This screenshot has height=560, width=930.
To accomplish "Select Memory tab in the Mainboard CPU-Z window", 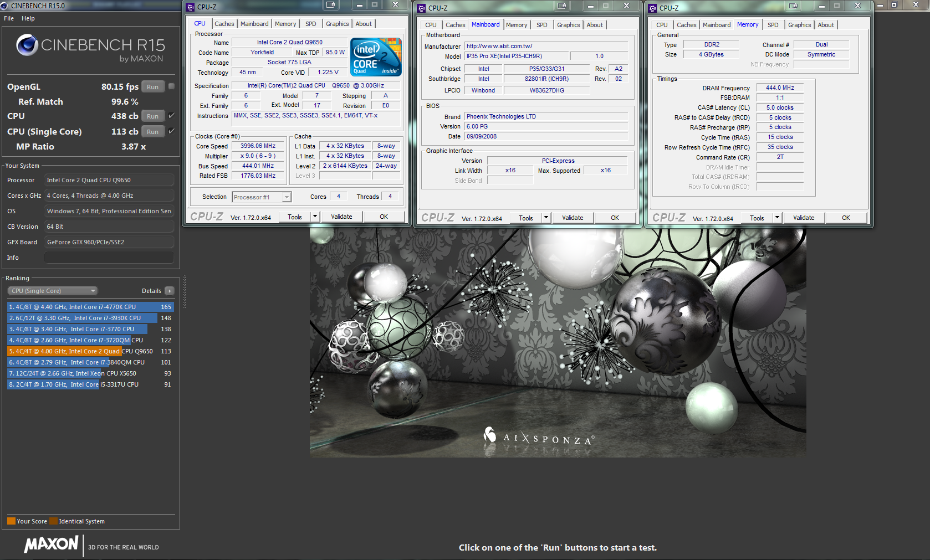I will tap(517, 25).
